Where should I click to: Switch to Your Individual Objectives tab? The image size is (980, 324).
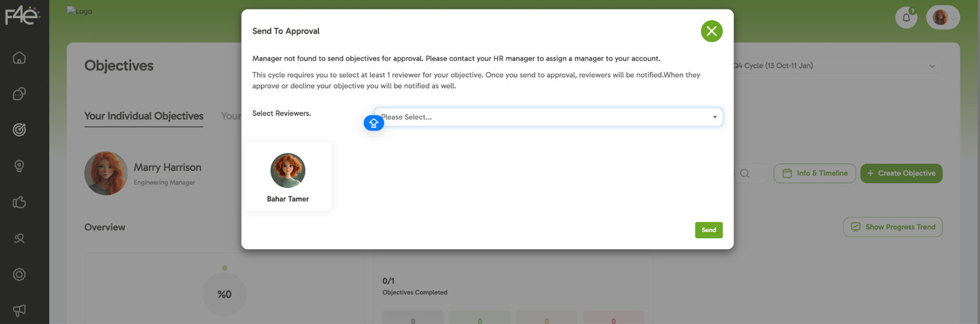144,116
